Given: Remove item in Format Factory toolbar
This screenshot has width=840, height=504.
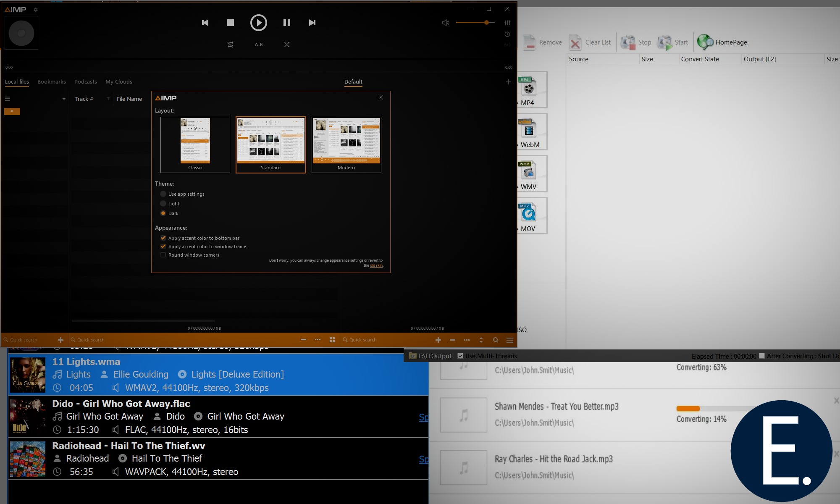Looking at the screenshot, I should (x=543, y=42).
